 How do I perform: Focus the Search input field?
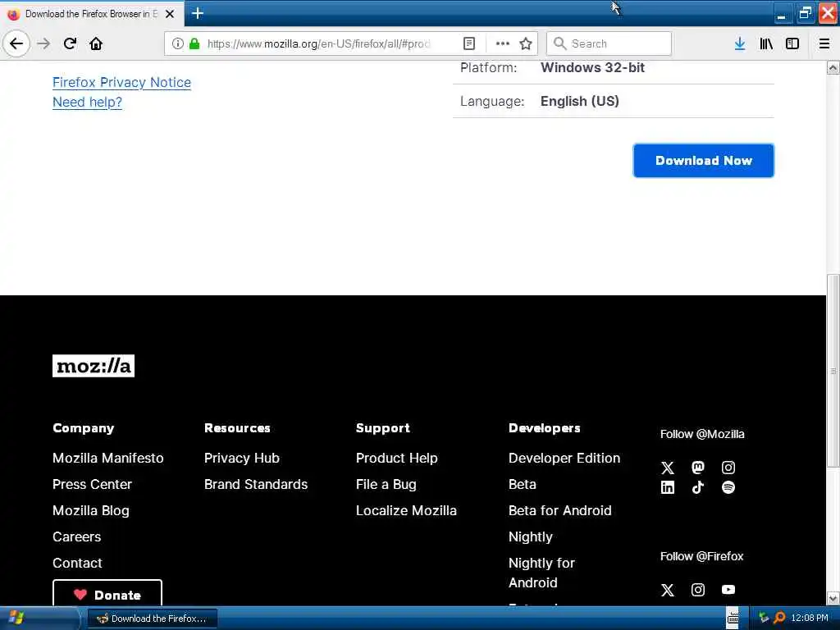[x=609, y=43]
